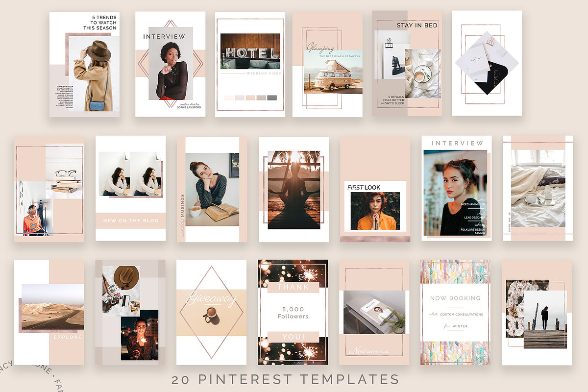Select the person standing on pier photo

coord(545,319)
